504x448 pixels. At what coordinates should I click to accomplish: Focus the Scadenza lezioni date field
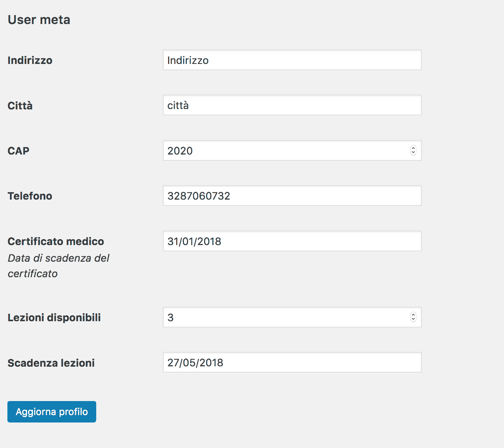point(292,363)
